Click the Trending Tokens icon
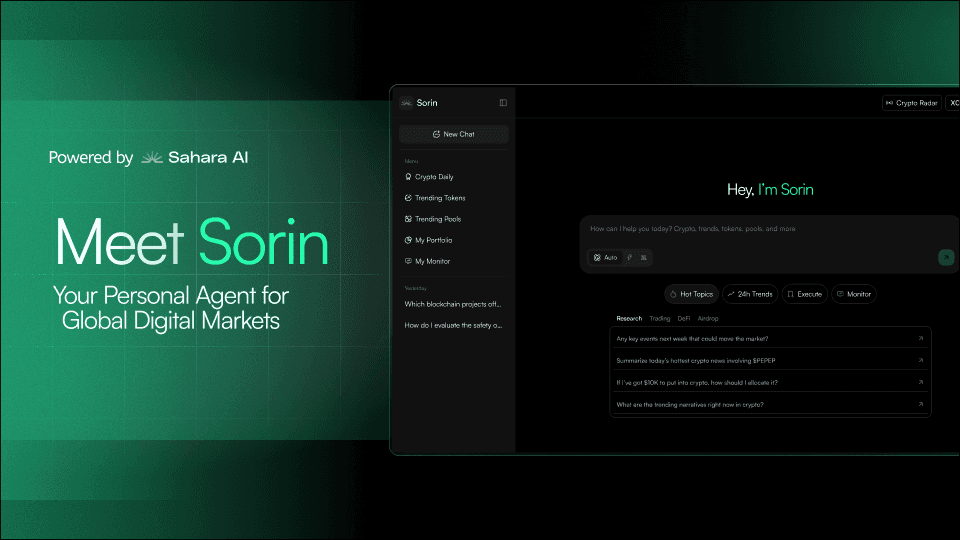 (x=408, y=198)
